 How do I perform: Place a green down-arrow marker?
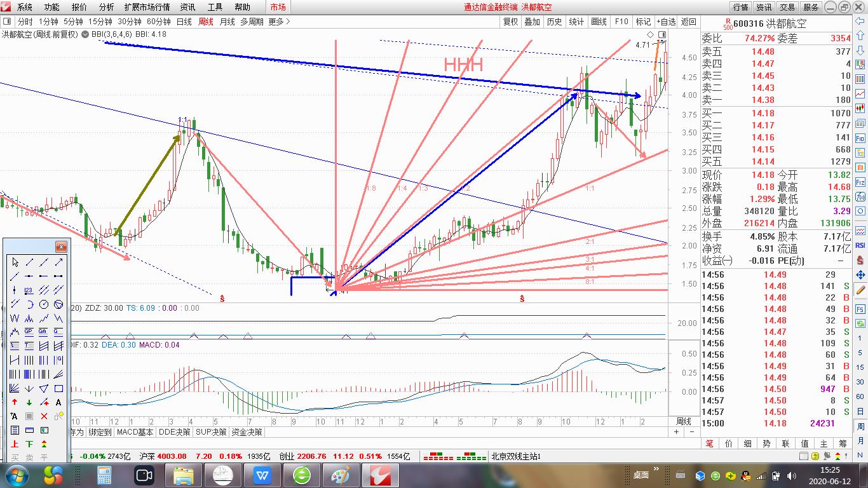[29, 402]
